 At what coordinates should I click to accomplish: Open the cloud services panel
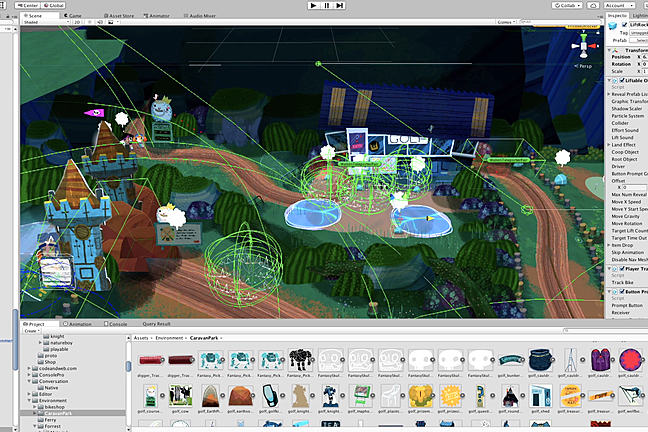[593, 5]
